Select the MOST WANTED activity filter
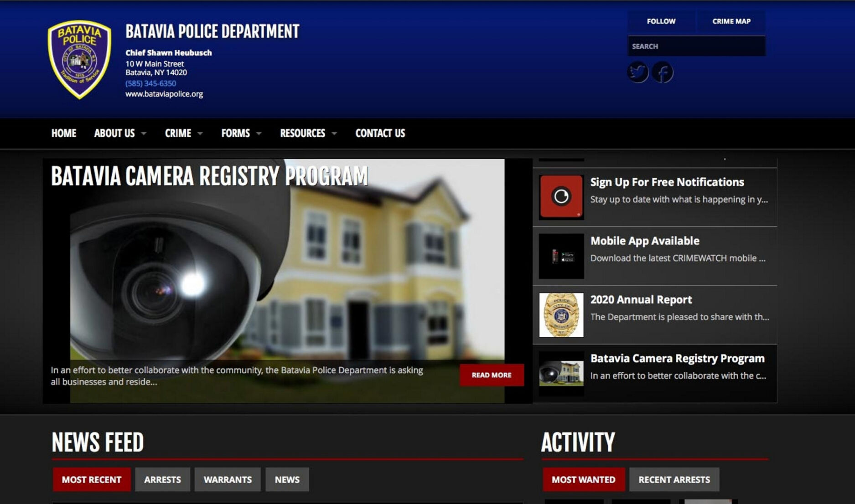The height and width of the screenshot is (504, 855). pos(584,479)
